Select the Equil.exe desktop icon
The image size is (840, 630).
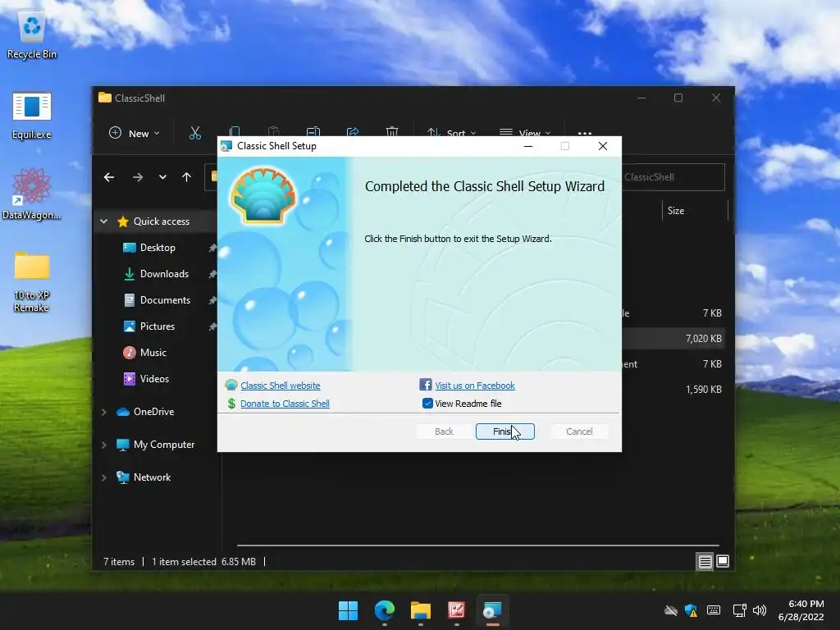(x=32, y=115)
